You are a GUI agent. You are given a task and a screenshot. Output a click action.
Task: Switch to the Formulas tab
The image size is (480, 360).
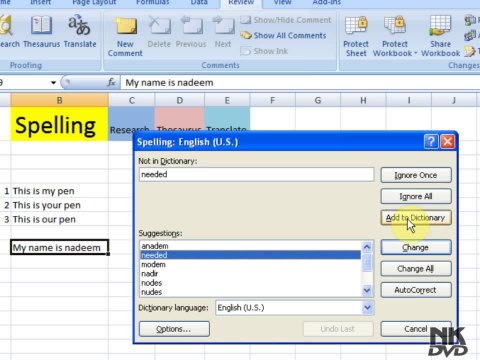(153, 3)
